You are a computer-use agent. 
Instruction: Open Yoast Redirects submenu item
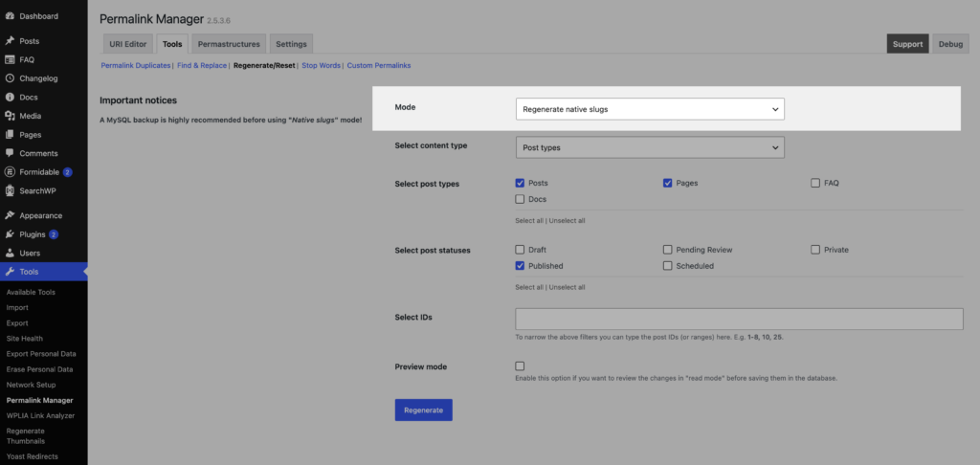click(x=32, y=456)
